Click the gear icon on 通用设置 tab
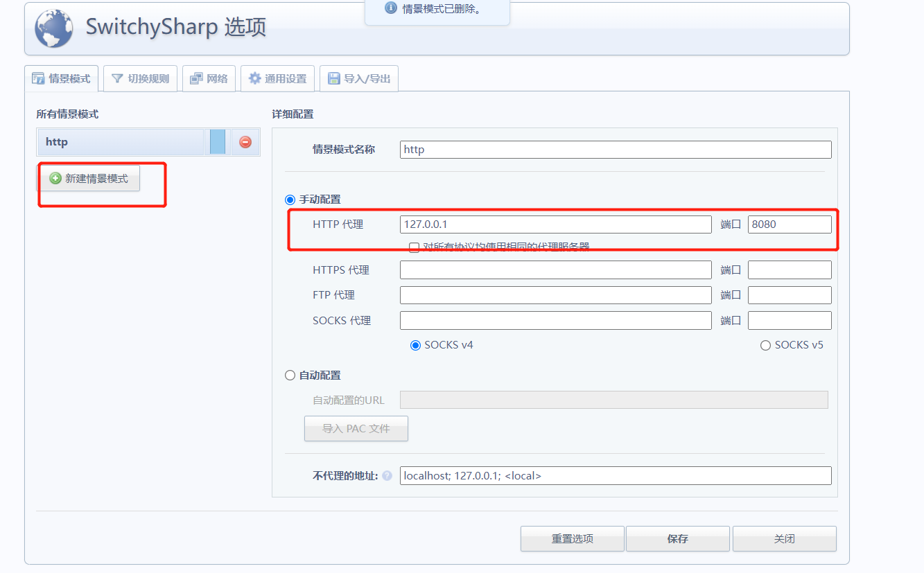The image size is (924, 573). [x=254, y=78]
